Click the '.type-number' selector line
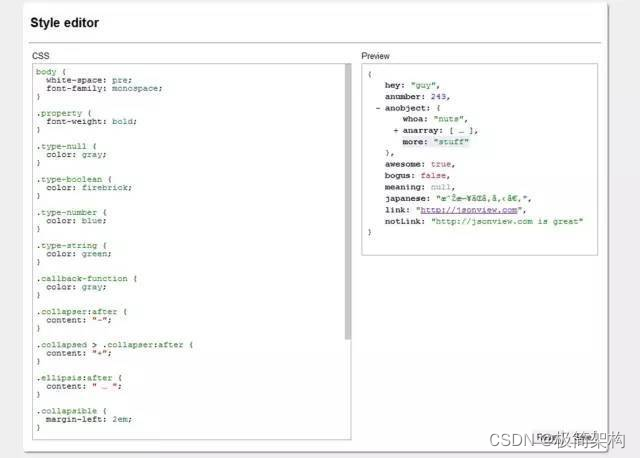This screenshot has height=458, width=640. coord(71,212)
